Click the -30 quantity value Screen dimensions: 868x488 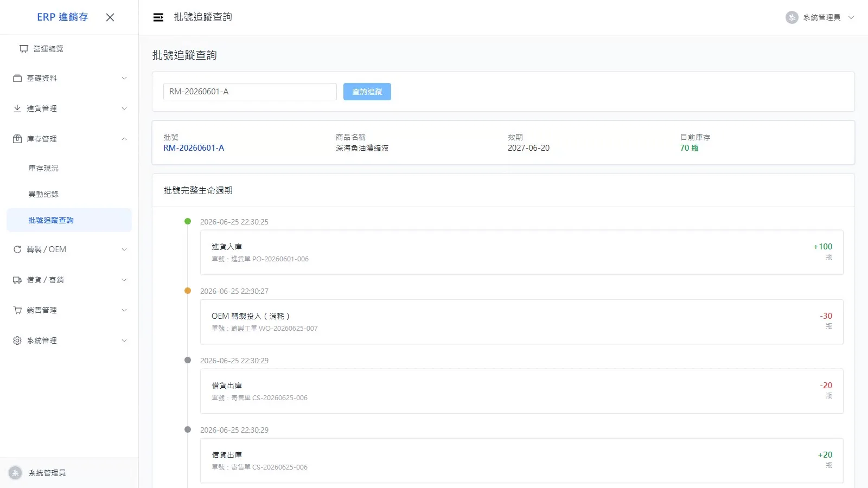[x=826, y=316]
